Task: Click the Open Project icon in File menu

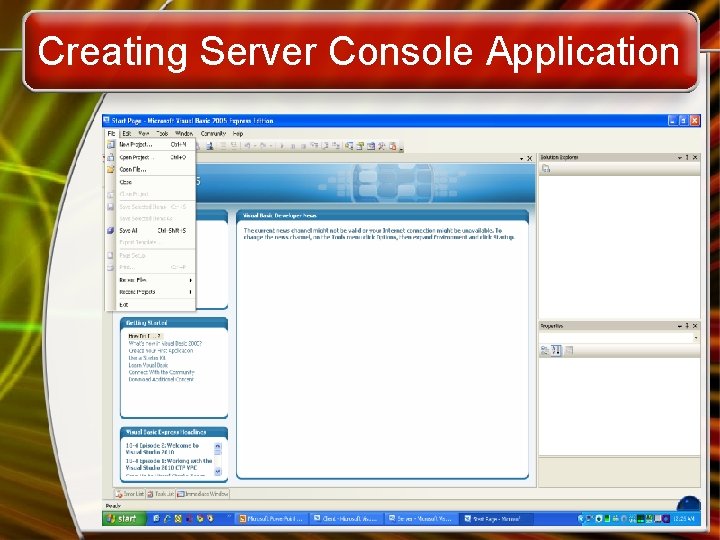Action: point(111,157)
